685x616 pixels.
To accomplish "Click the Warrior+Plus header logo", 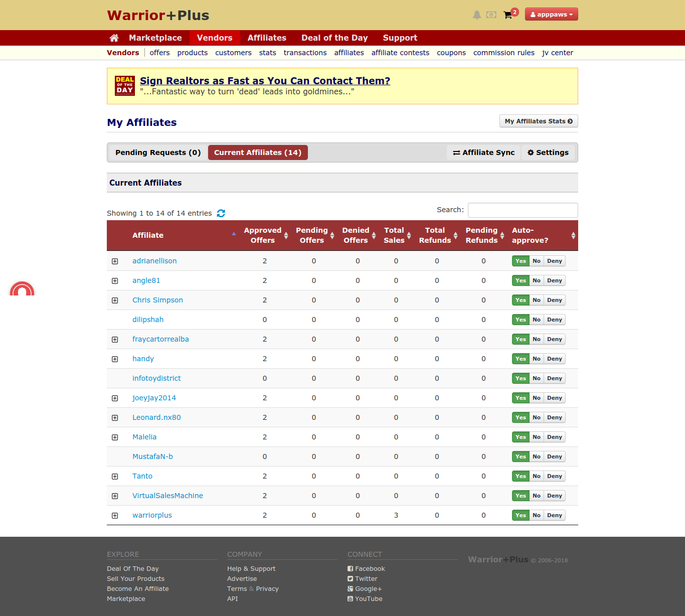I will tap(158, 16).
